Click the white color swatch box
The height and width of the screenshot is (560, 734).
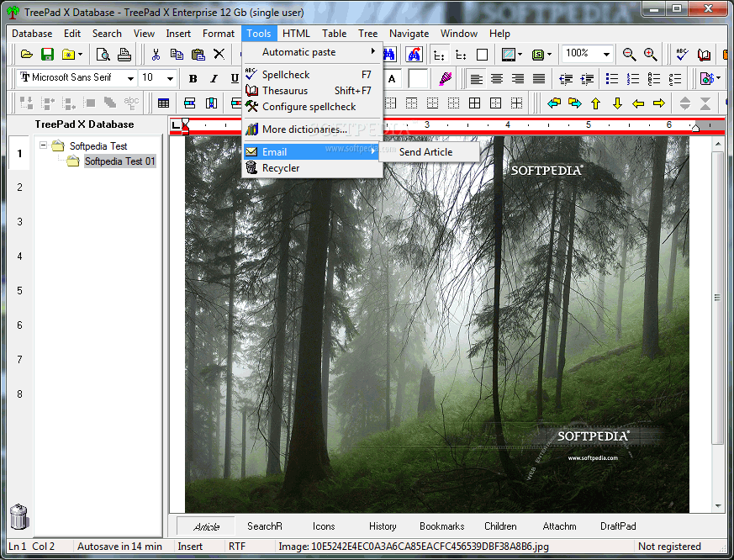(418, 79)
